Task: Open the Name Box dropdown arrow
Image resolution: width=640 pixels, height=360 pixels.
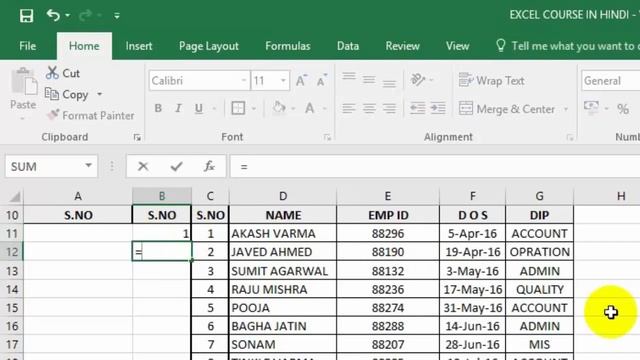Action: click(89, 166)
